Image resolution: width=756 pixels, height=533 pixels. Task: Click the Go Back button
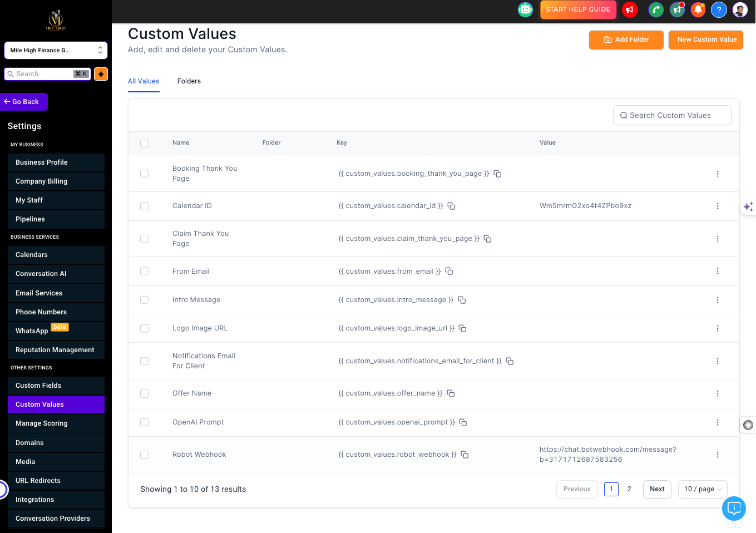(24, 102)
